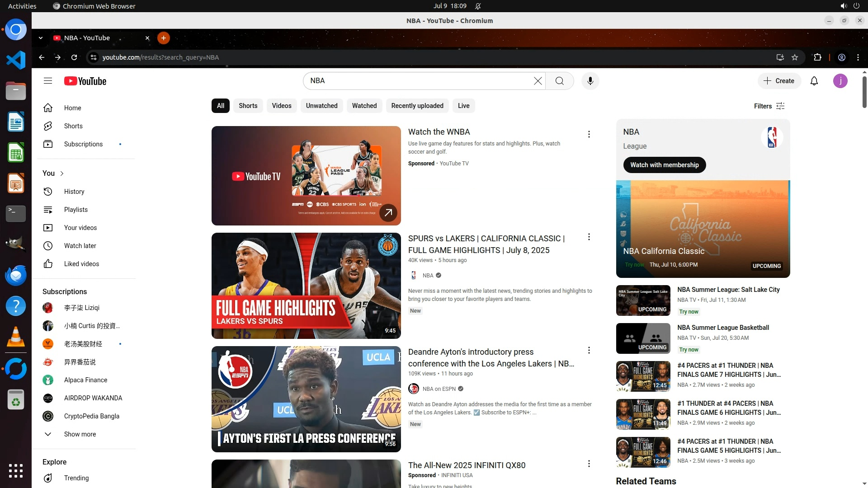Expand the You section chevron
Image resolution: width=868 pixels, height=488 pixels.
pyautogui.click(x=62, y=174)
